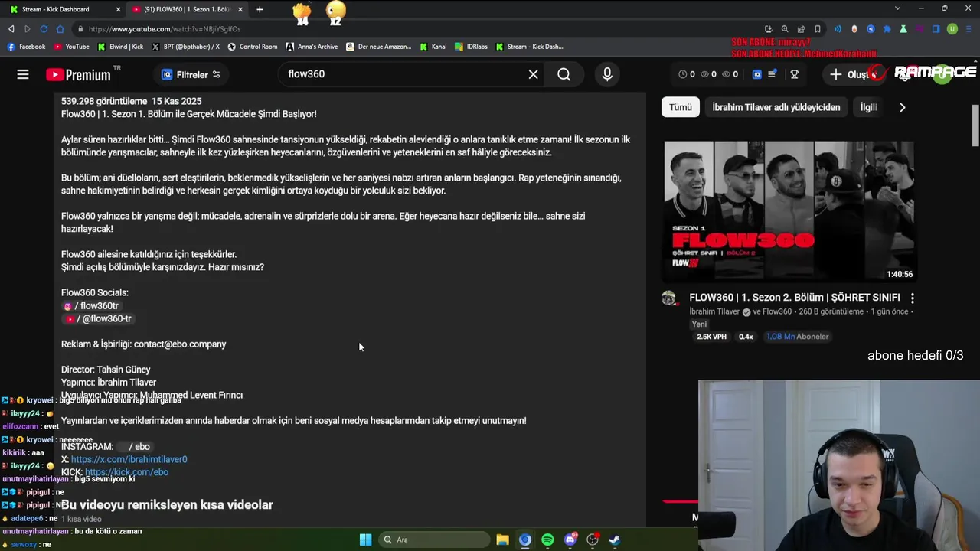Open the tab search dropdown arrow

click(897, 8)
